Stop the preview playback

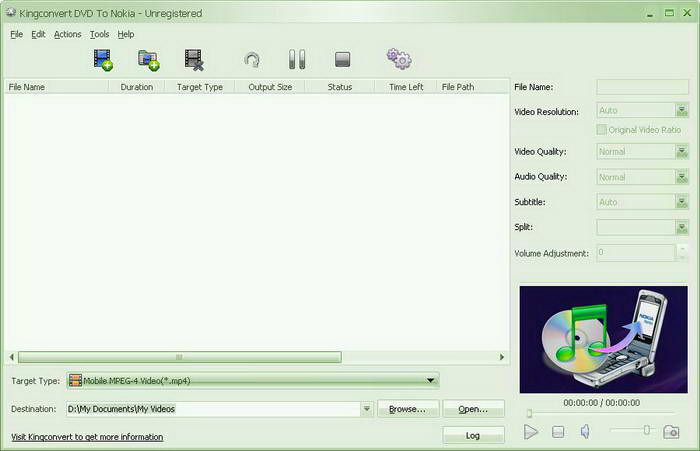pyautogui.click(x=558, y=432)
